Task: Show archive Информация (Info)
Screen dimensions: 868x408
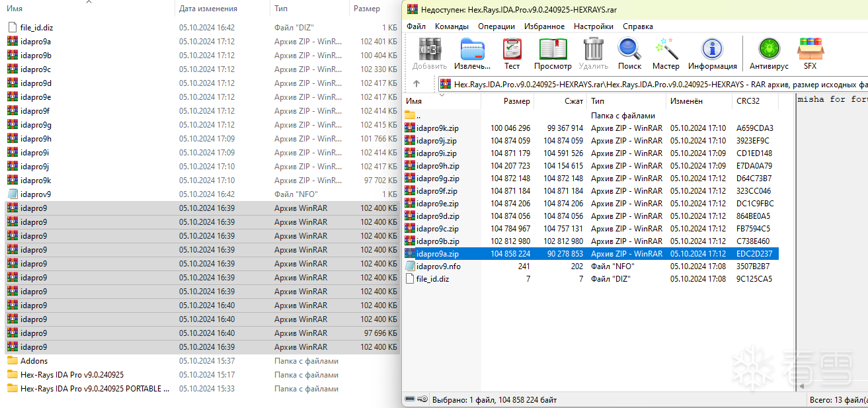Action: tap(712, 50)
